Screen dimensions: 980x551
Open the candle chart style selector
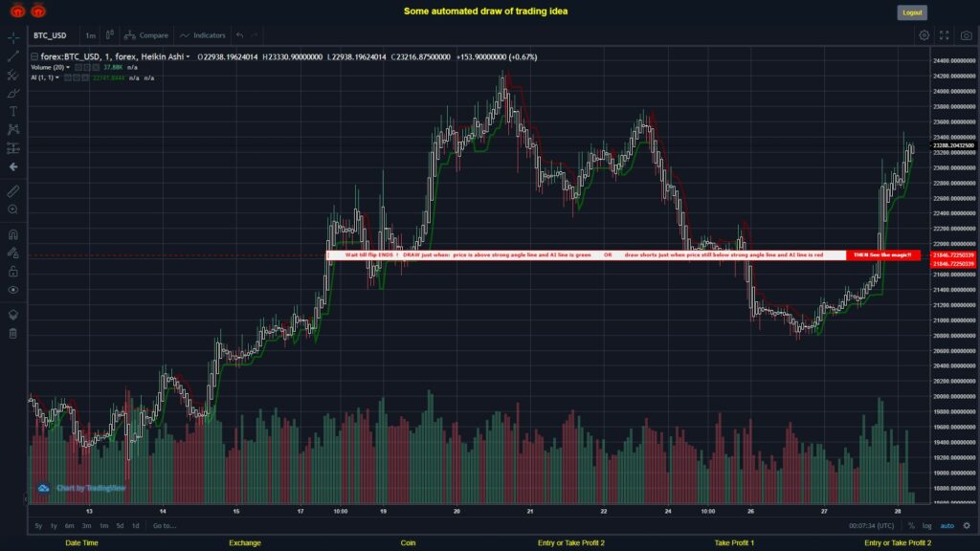(109, 35)
